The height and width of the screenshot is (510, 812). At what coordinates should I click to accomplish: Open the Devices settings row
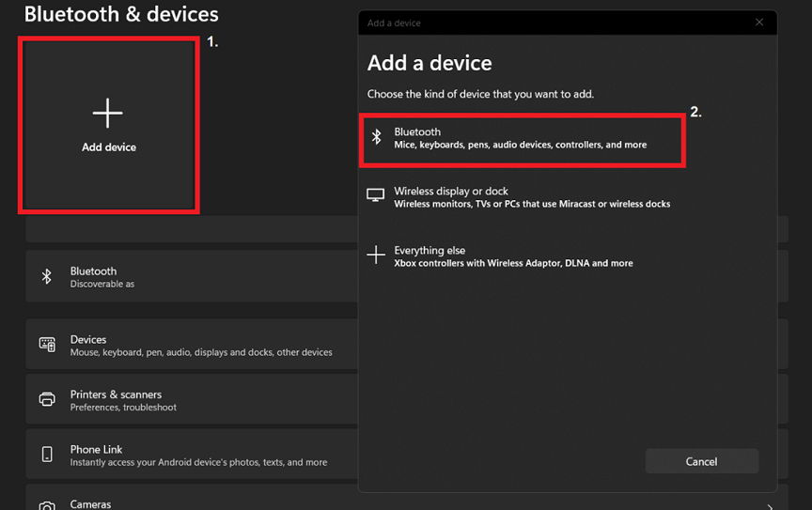coord(192,345)
